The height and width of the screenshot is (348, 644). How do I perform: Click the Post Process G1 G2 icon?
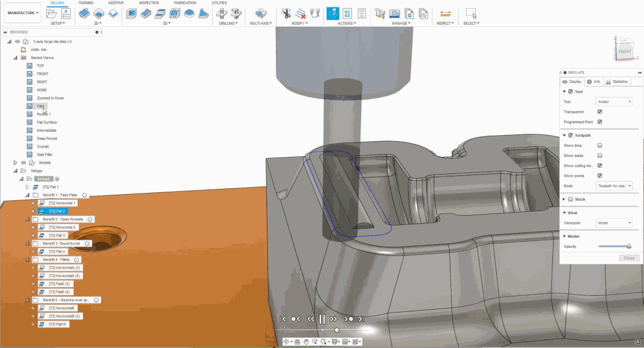pyautogui.click(x=347, y=13)
